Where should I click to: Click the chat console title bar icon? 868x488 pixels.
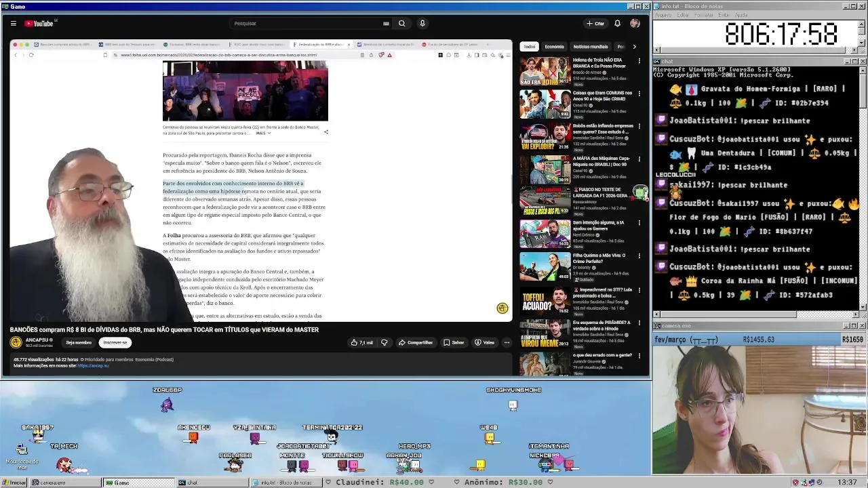coord(658,62)
